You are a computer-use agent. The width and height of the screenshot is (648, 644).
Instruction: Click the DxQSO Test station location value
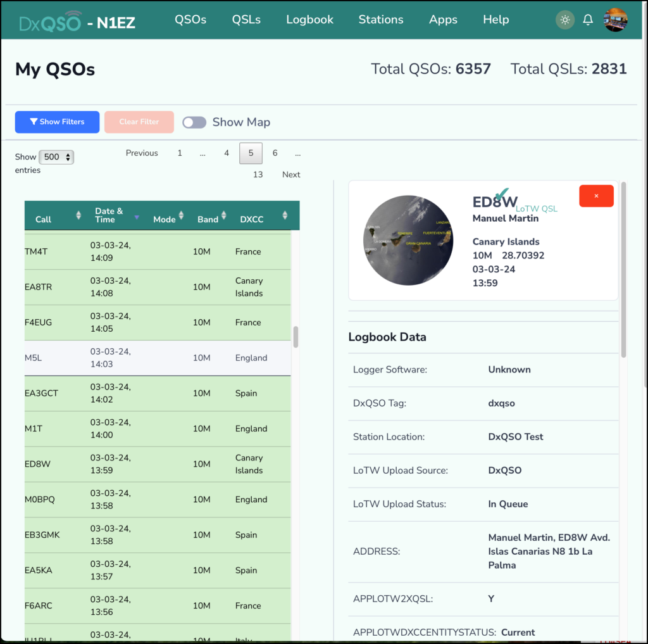(515, 437)
